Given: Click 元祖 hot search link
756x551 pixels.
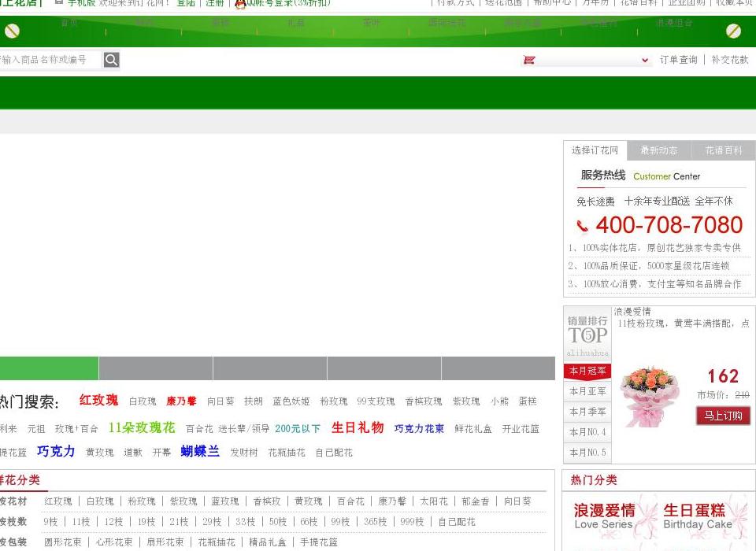Looking at the screenshot, I should (x=36, y=428).
